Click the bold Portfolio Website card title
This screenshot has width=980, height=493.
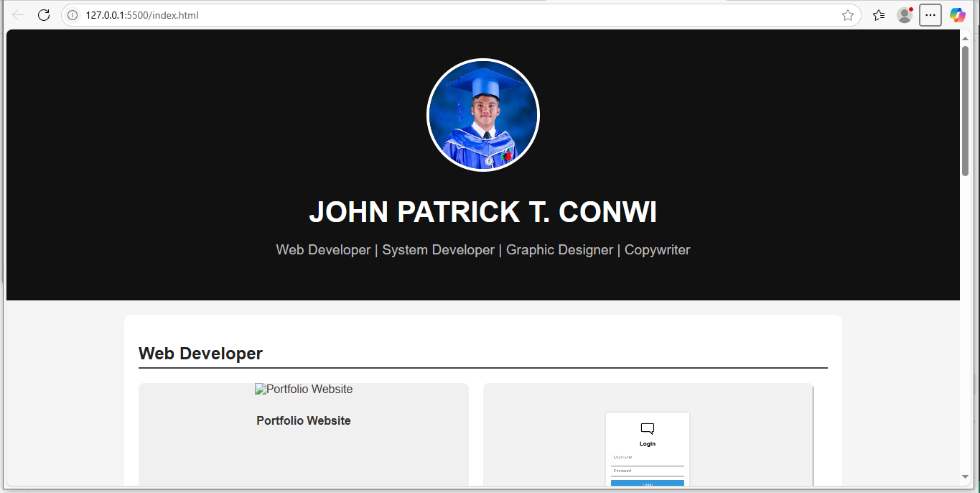tap(304, 421)
